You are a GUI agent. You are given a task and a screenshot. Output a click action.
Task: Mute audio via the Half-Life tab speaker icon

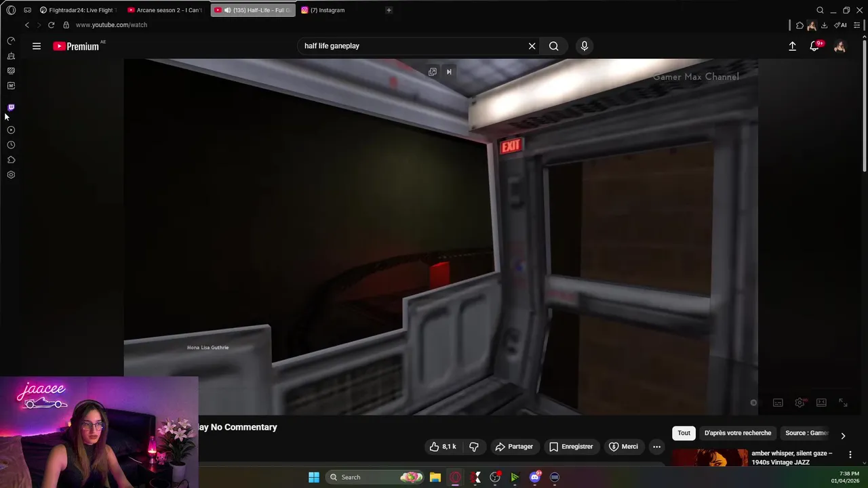click(x=227, y=10)
